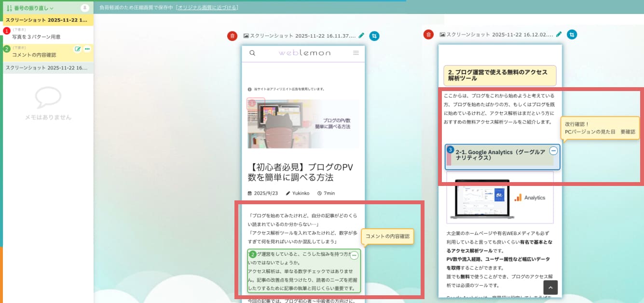Click delete icon for first screenshot 16.11.37
The width and height of the screenshot is (644, 303).
pos(233,36)
